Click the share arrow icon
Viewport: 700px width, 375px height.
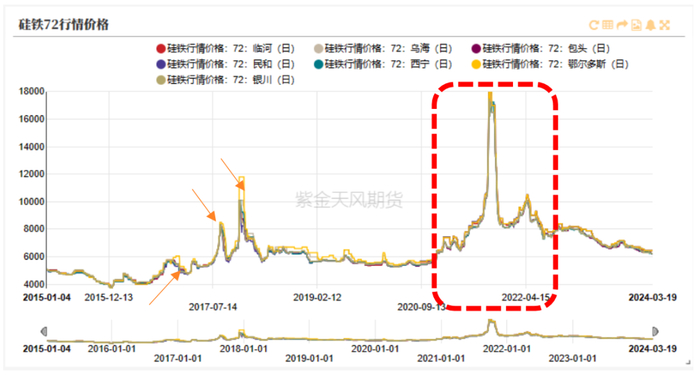click(x=622, y=25)
